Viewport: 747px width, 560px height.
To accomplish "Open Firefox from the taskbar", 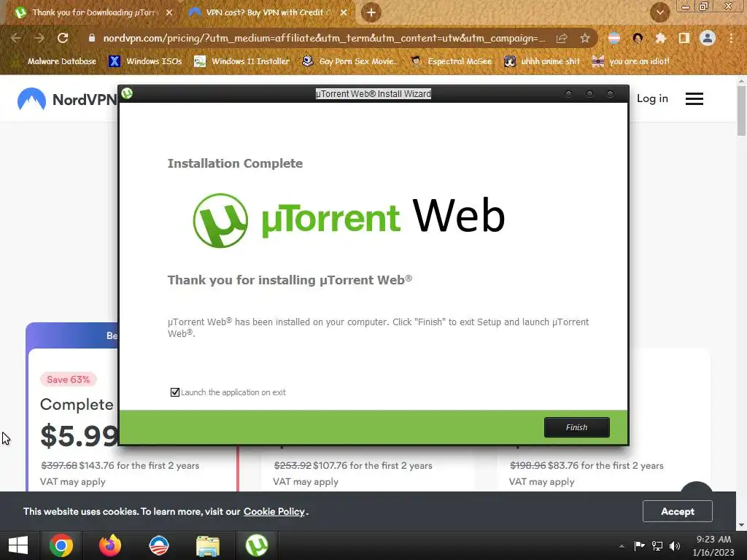I will tap(110, 545).
